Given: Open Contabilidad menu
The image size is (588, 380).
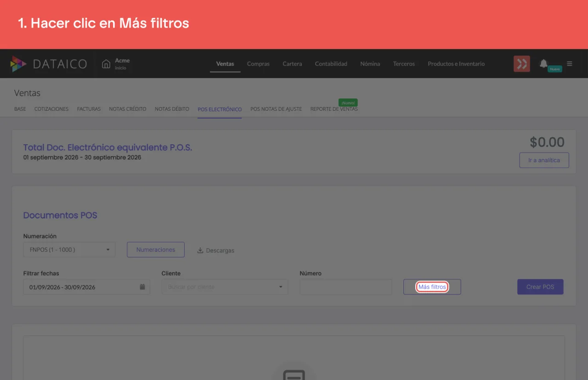Looking at the screenshot, I should pos(331,64).
